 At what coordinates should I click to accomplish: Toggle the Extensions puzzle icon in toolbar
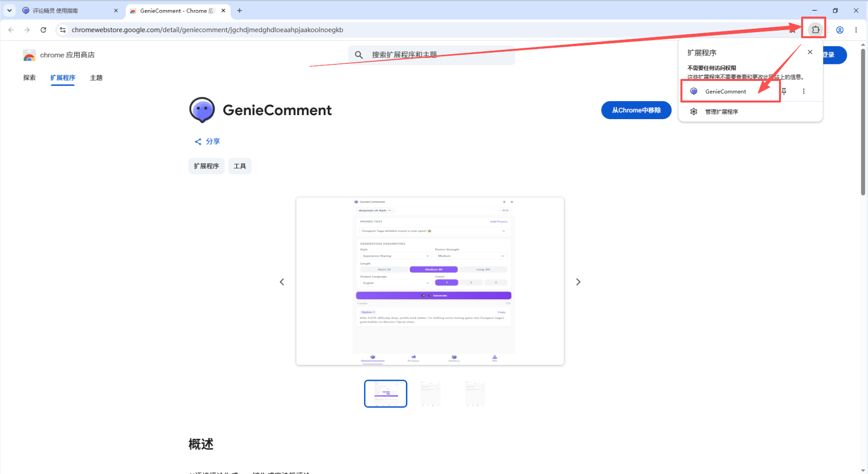[x=816, y=30]
